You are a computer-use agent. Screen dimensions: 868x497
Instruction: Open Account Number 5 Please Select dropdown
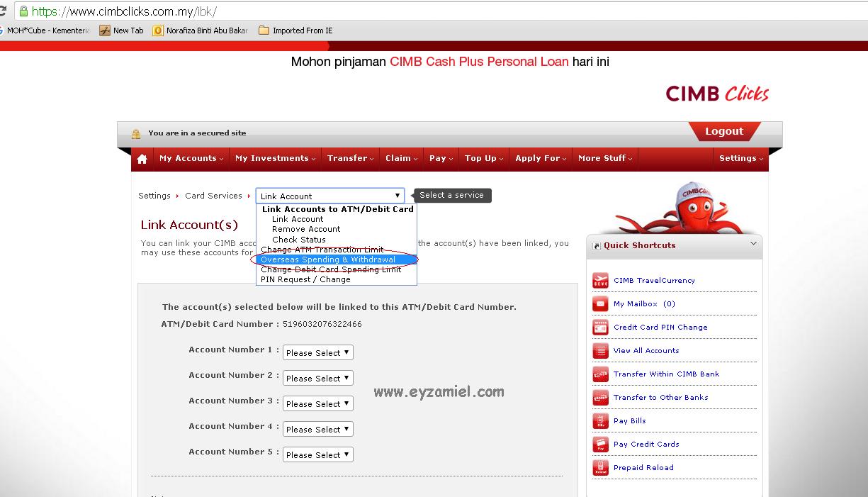click(x=317, y=454)
